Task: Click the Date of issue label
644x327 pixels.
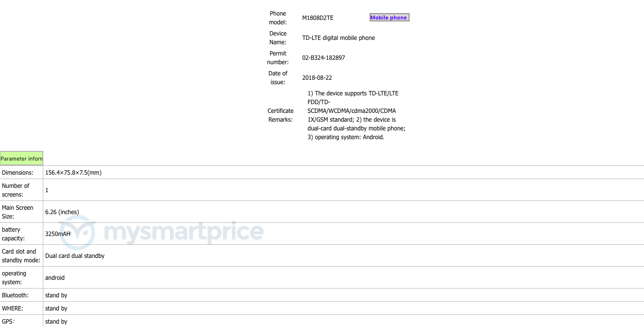Action: [x=278, y=78]
